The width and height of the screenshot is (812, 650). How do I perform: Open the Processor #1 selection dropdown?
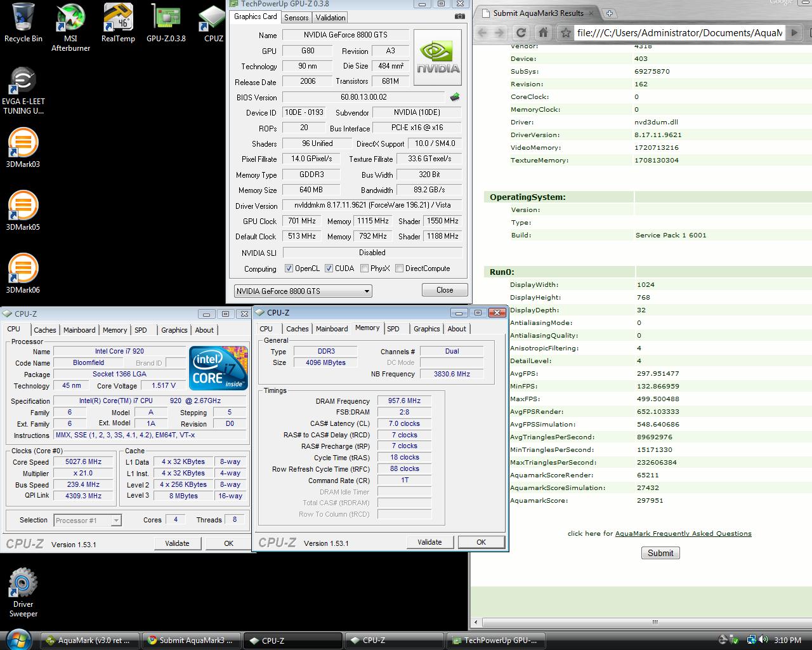point(87,521)
